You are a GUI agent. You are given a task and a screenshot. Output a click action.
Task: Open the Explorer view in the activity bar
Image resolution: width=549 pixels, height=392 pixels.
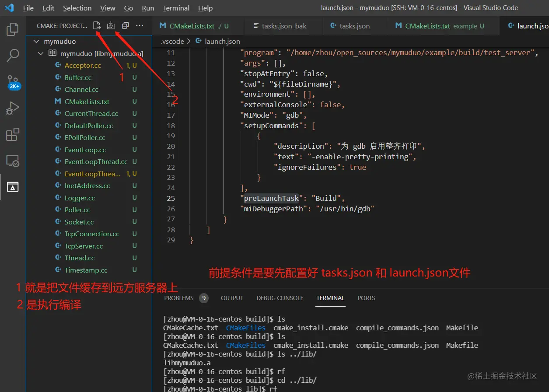[x=12, y=29]
